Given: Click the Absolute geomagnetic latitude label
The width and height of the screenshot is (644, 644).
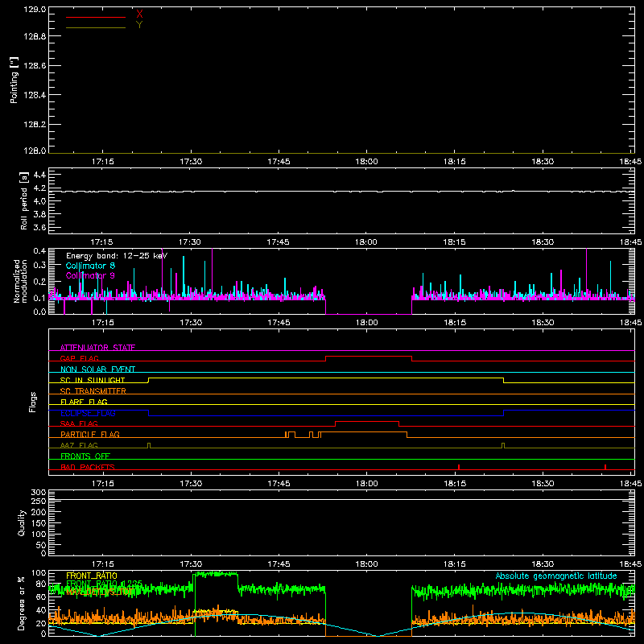Looking at the screenshot, I should pyautogui.click(x=556, y=576).
